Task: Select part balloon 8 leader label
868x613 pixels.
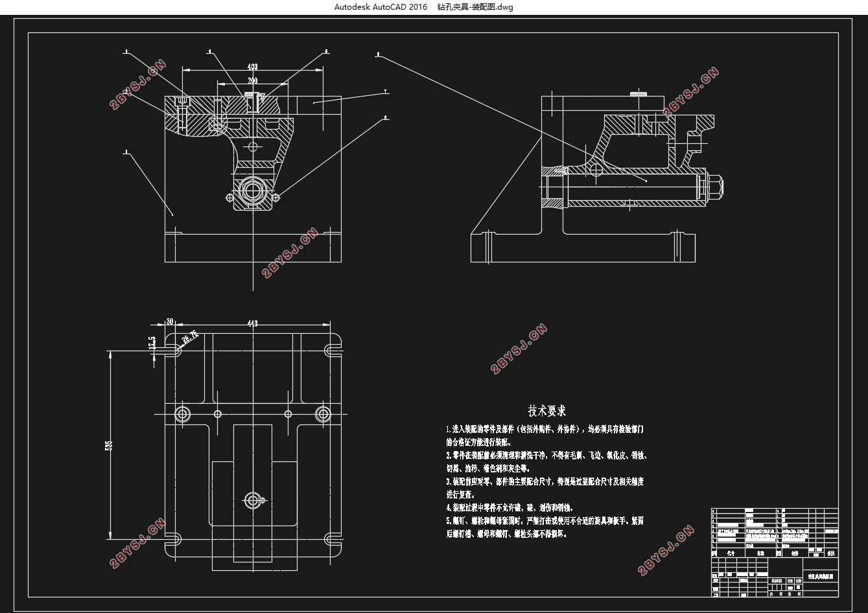Action: 378,55
